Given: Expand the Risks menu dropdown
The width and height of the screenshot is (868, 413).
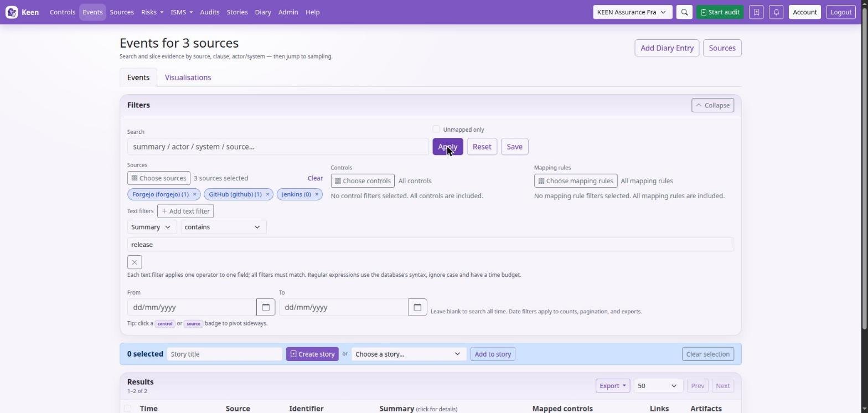Looking at the screenshot, I should (x=152, y=12).
